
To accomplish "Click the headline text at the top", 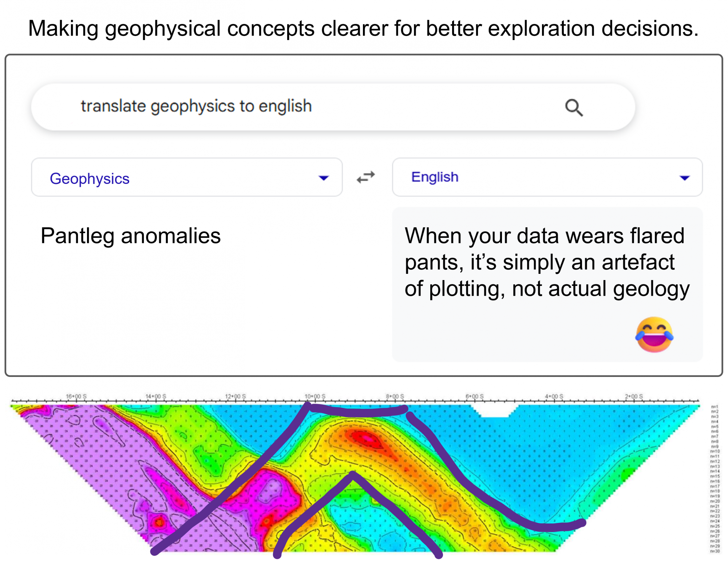I will pos(363,28).
